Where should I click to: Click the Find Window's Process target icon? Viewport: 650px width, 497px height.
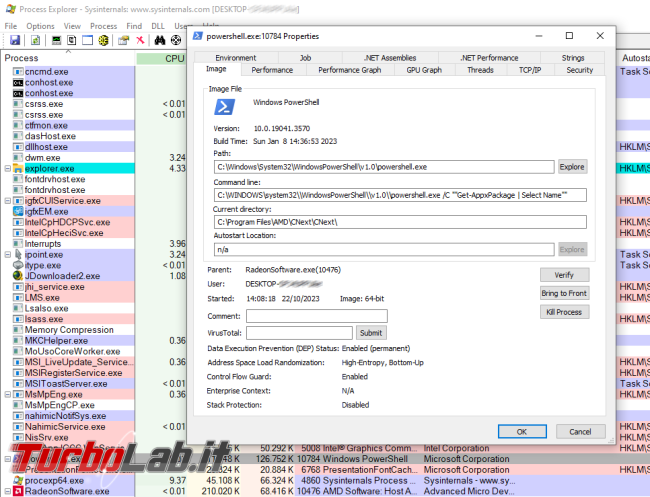point(176,40)
